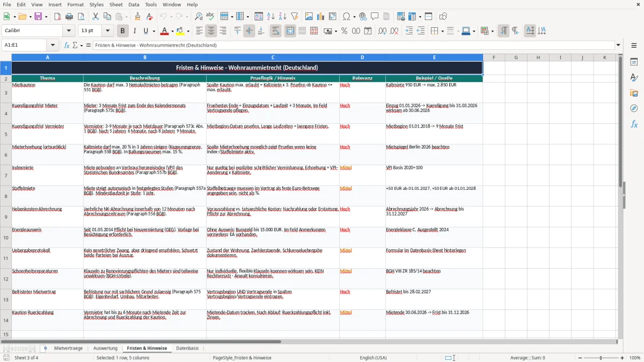The width and height of the screenshot is (644, 362).
Task: Apply yellow background color
Action: [180, 31]
